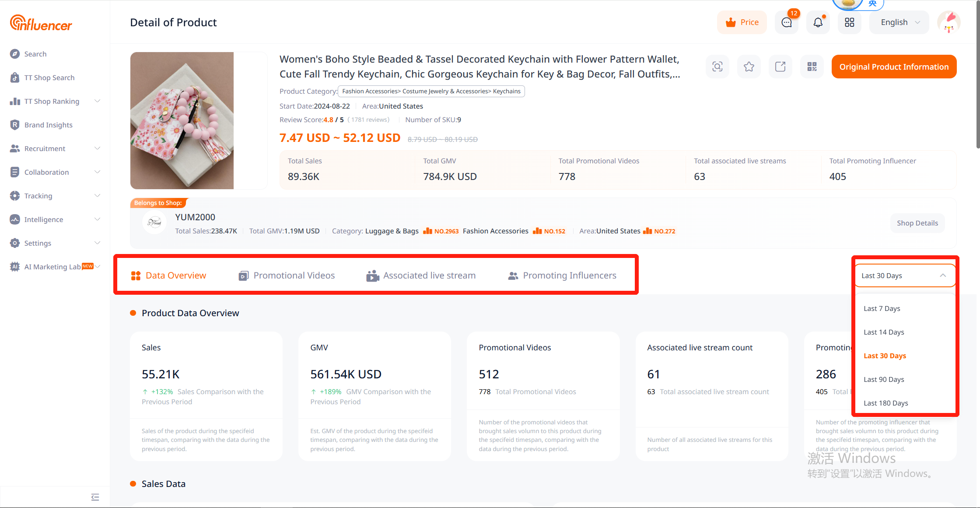Screen dimensions: 980x508
Task: Open the QR code icon
Action: tap(812, 67)
